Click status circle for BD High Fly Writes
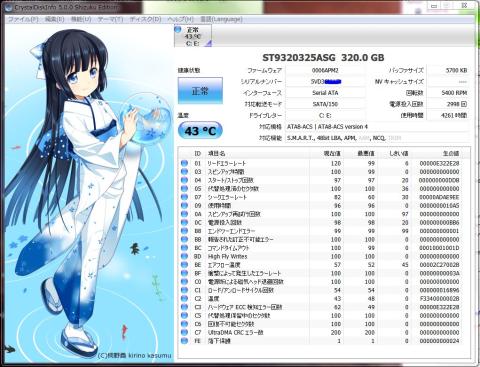Image resolution: width=480 pixels, height=367 pixels. (184, 256)
